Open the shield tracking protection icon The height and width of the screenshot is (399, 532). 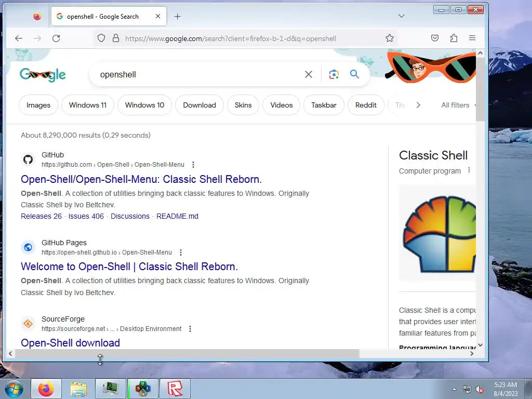[101, 38]
